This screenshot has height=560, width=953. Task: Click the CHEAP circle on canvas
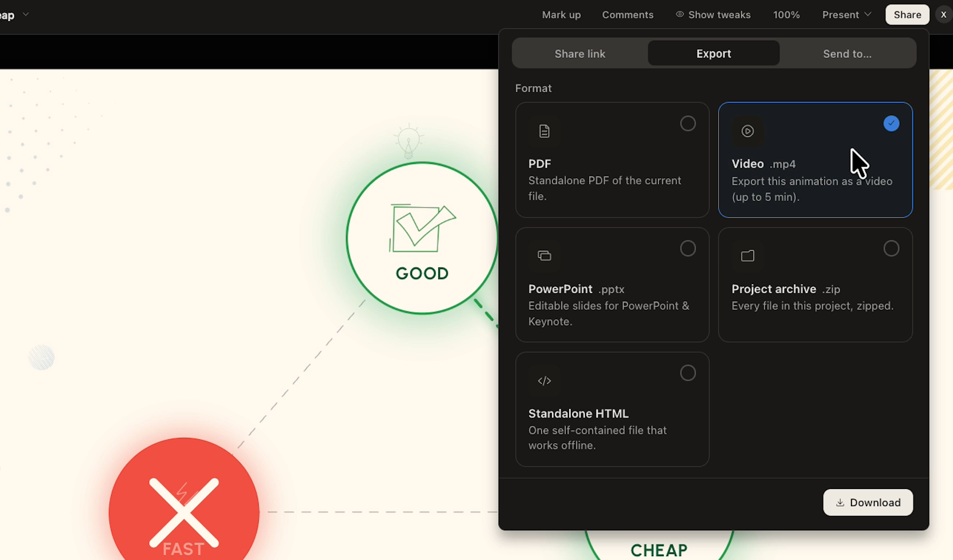659,544
